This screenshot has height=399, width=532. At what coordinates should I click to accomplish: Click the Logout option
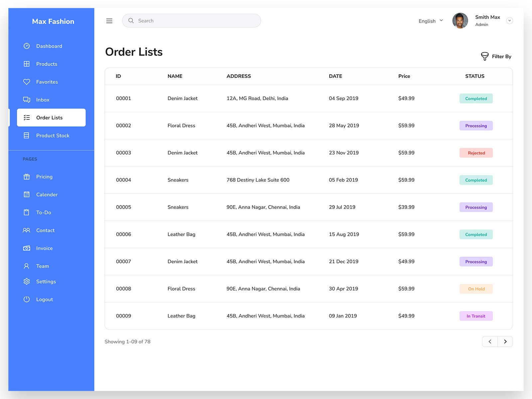[x=27, y=299]
